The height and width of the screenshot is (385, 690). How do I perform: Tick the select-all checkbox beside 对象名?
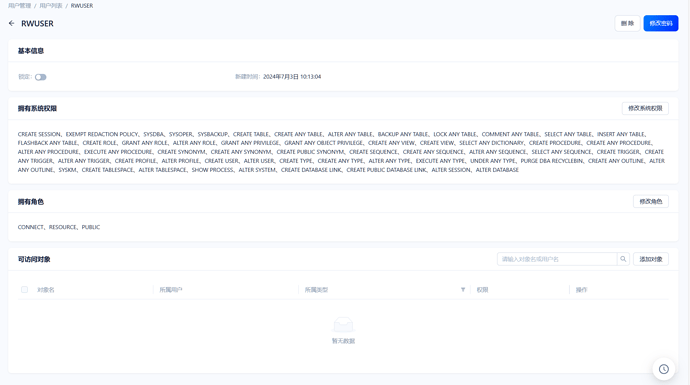[24, 290]
